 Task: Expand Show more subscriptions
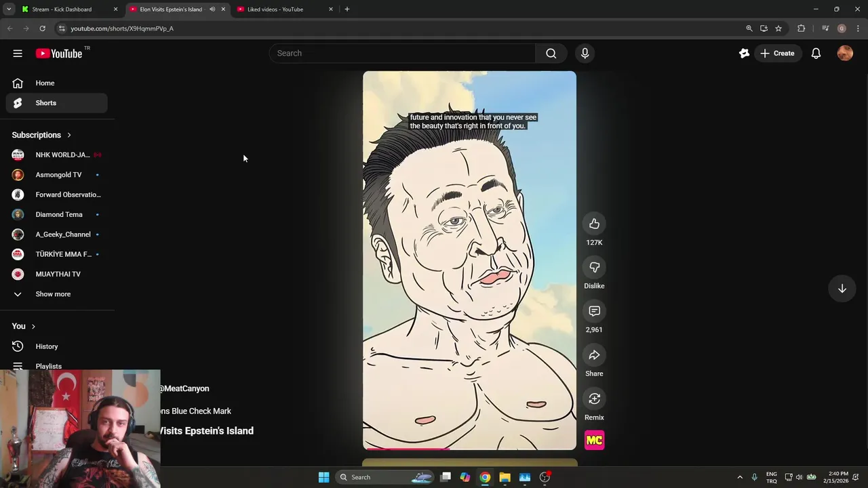click(x=57, y=294)
